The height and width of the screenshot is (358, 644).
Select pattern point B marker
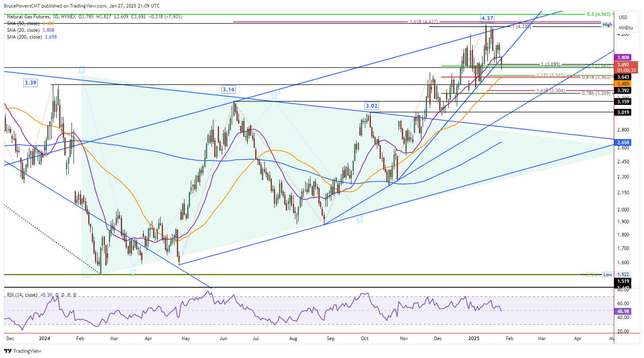[133, 273]
